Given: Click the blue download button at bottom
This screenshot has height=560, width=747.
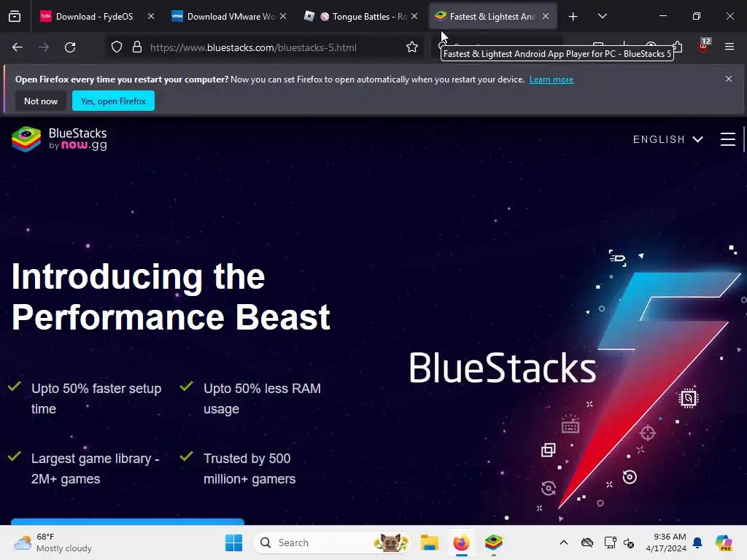Looking at the screenshot, I should [x=128, y=522].
